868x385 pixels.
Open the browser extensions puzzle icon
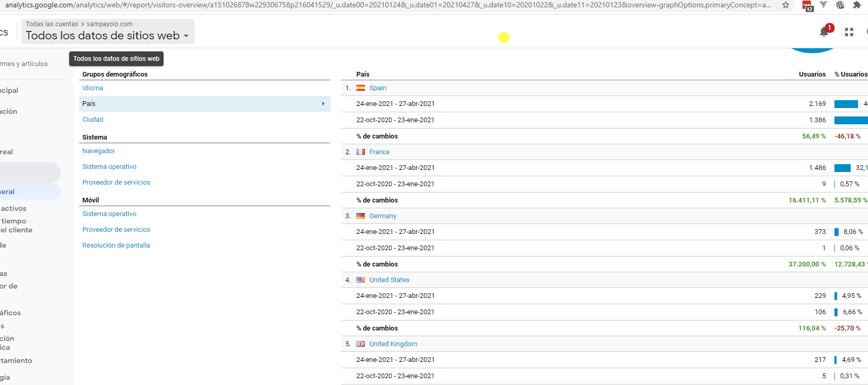click(857, 5)
